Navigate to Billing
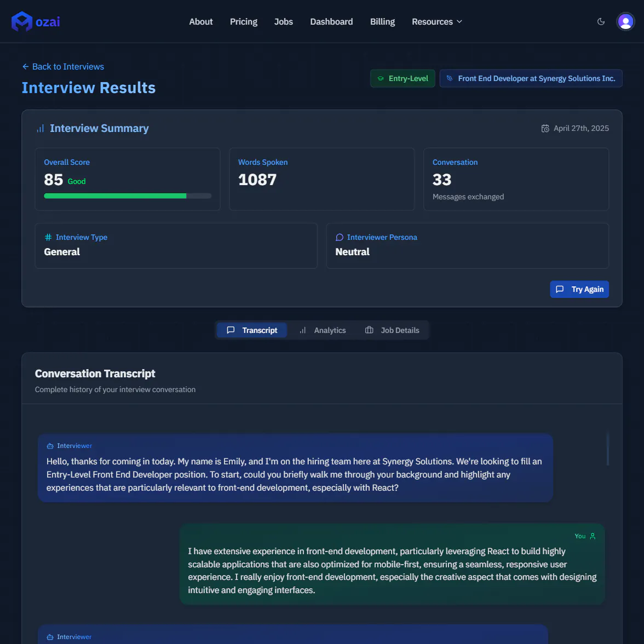Screen dimensions: 644x644 pyautogui.click(x=382, y=22)
